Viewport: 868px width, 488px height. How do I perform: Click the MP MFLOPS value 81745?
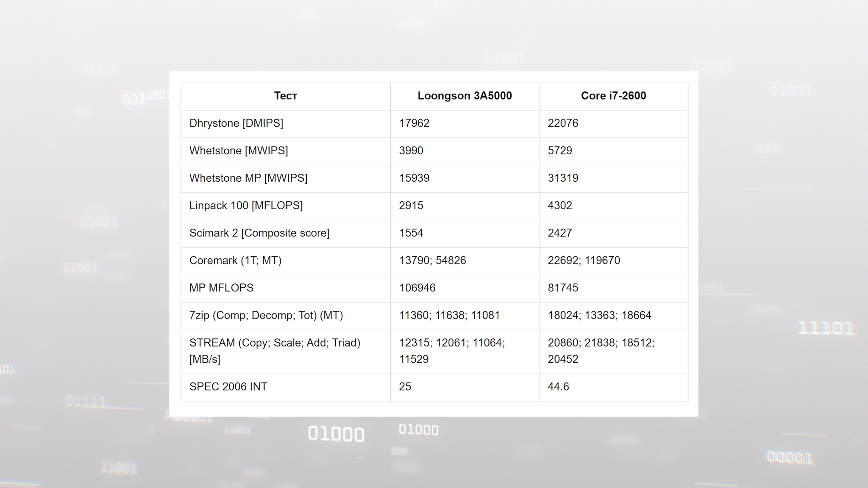click(x=563, y=288)
